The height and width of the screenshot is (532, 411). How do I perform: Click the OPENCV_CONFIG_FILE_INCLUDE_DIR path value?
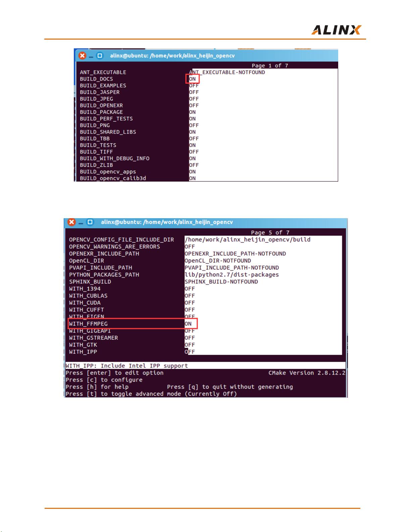[x=247, y=240]
